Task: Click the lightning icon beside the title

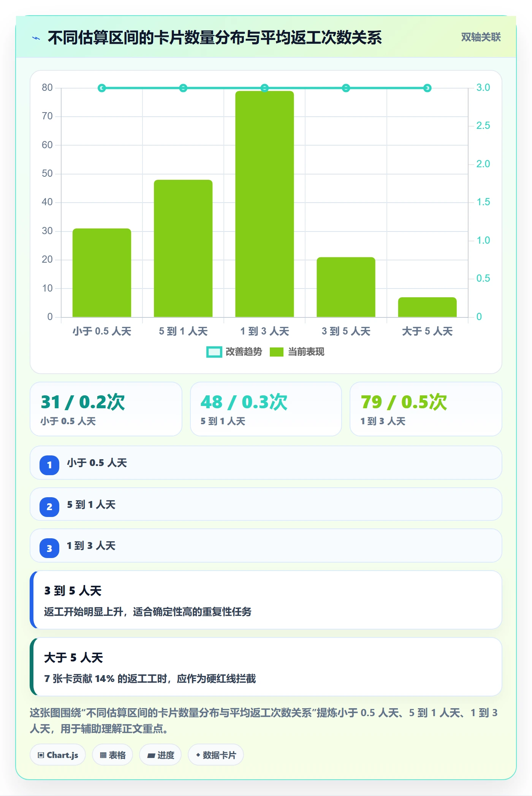Action: [x=36, y=38]
